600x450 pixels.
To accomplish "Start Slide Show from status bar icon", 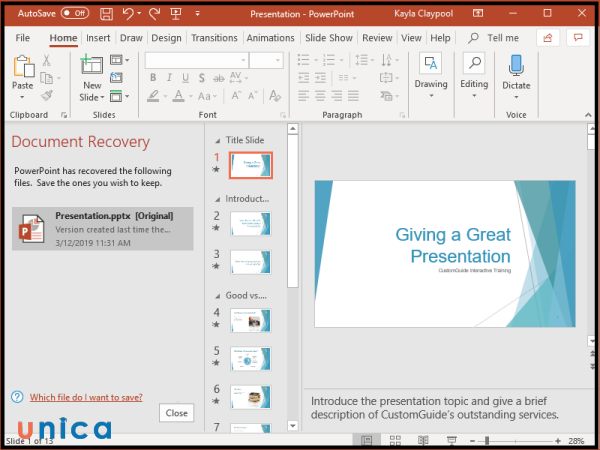I will point(451,440).
